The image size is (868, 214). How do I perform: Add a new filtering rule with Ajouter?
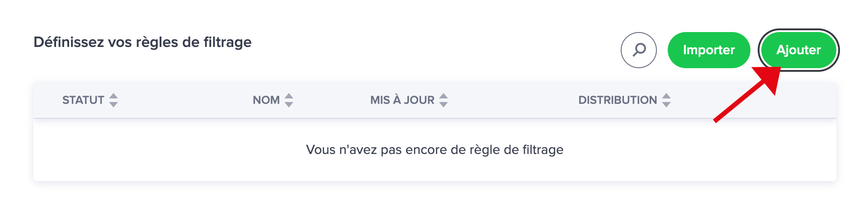798,50
